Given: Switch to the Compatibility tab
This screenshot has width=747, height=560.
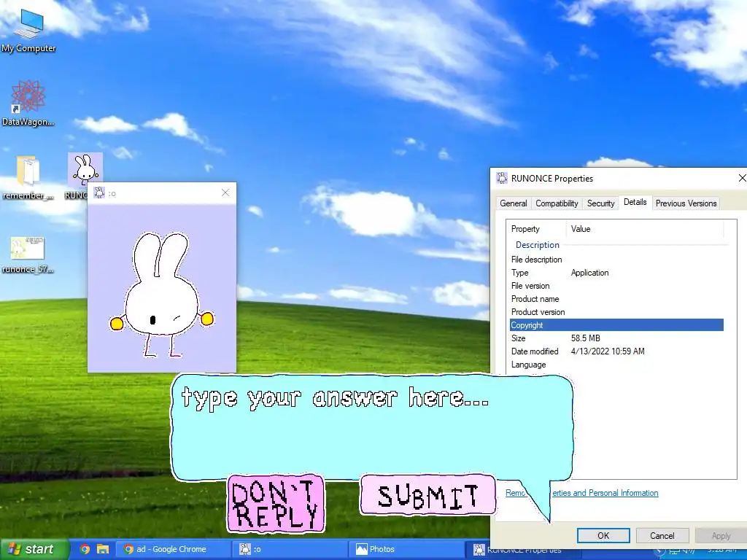Looking at the screenshot, I should (557, 203).
